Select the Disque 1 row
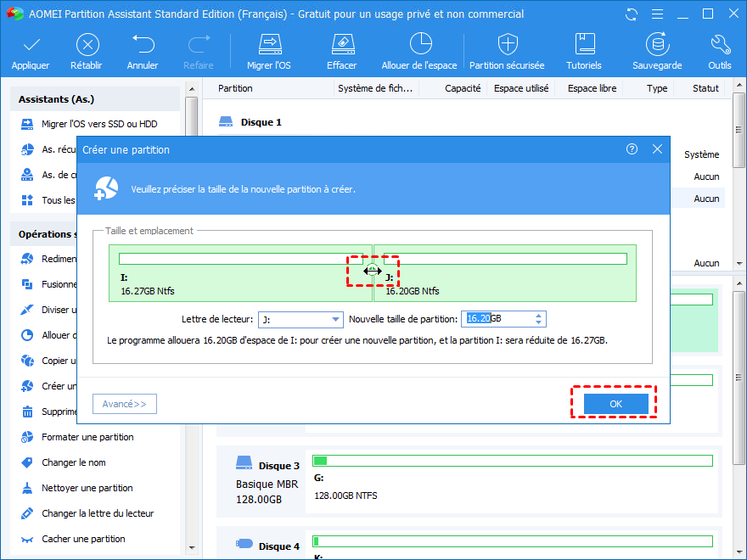 (x=261, y=122)
